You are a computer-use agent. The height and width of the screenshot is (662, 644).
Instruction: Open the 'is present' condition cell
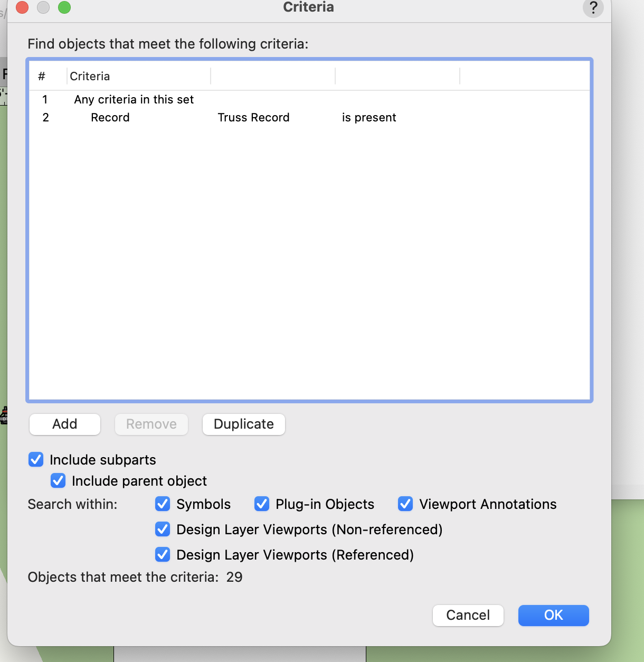(369, 118)
